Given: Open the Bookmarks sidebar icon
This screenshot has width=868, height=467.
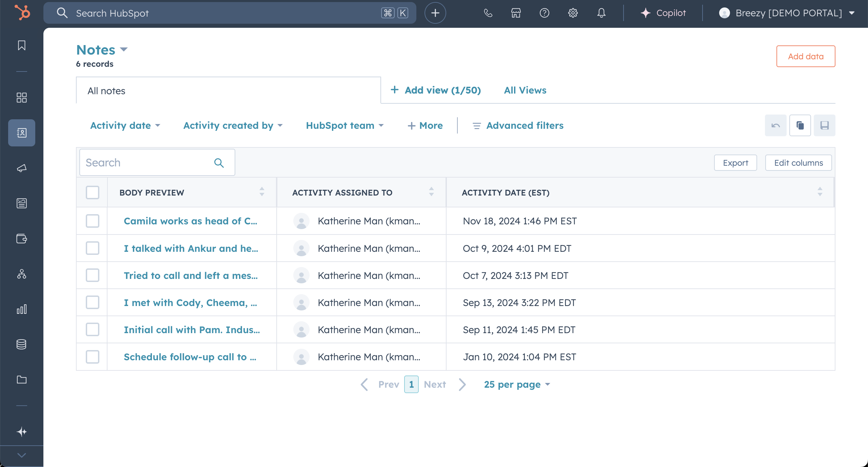Looking at the screenshot, I should click(x=22, y=45).
